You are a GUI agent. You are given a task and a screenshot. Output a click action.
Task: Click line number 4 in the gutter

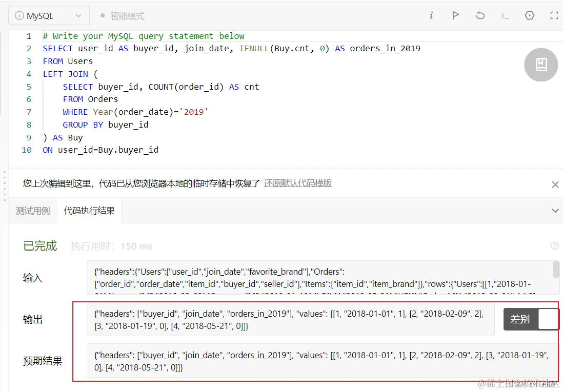[29, 74]
